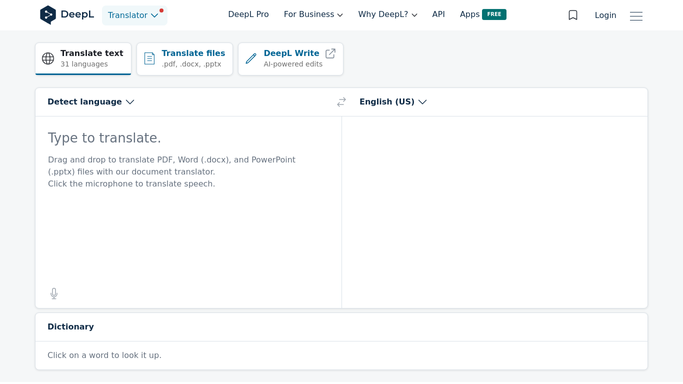Expand the For Business menu

click(313, 14)
